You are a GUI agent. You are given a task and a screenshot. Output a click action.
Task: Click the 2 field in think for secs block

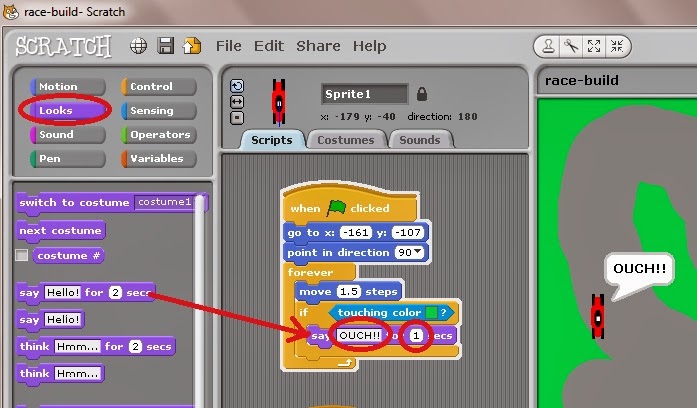136,347
